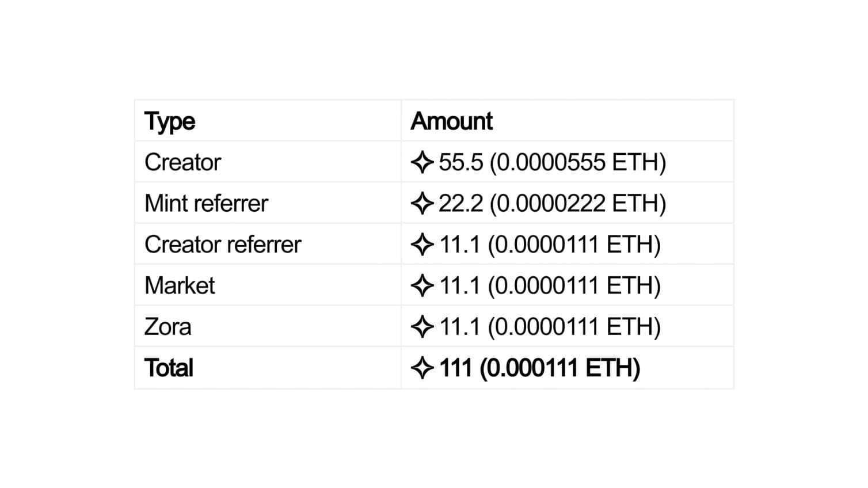Click the Market row label
The width and height of the screenshot is (868, 488).
(180, 285)
